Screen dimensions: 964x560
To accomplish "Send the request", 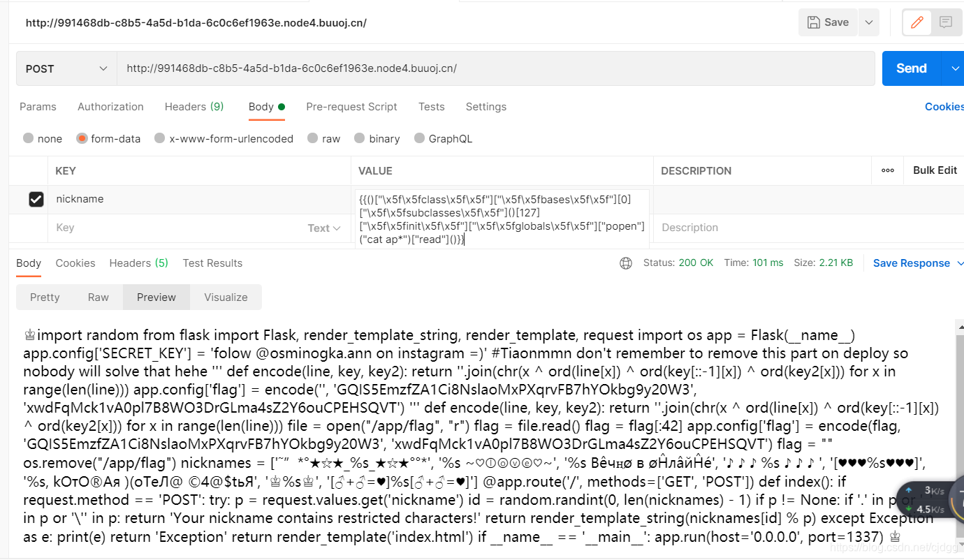I will [912, 68].
